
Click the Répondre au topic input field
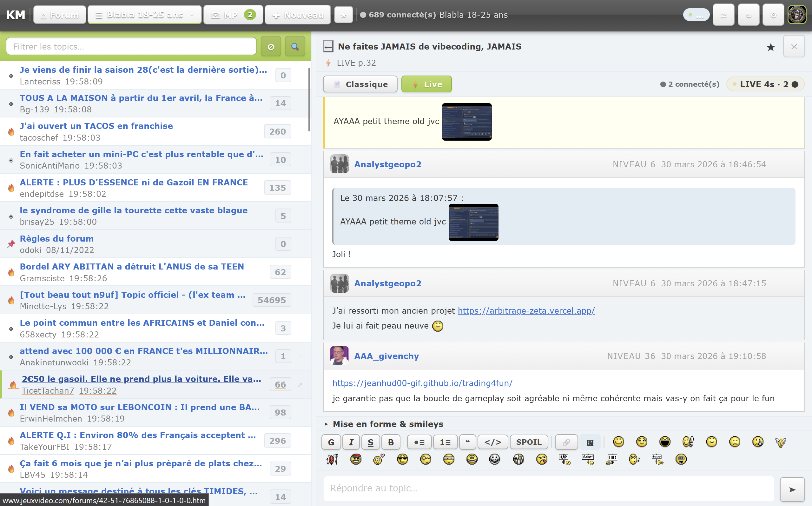[x=548, y=488]
